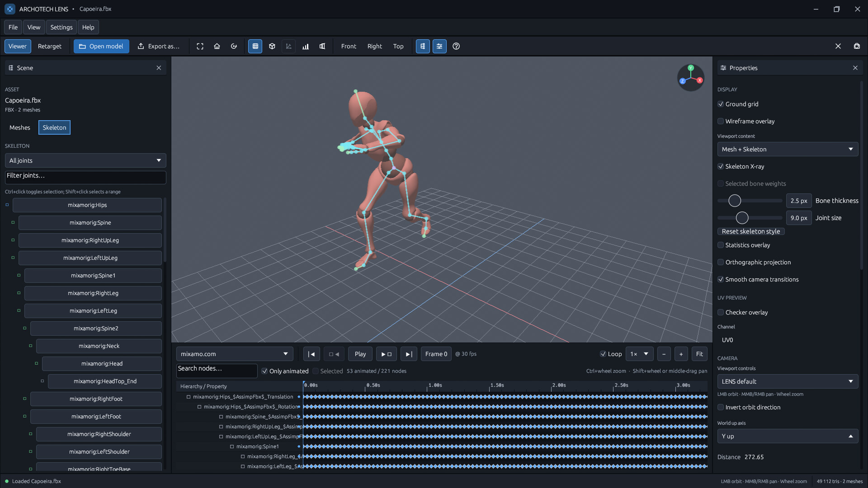
Task: Enable Wireframe overlay checkbox
Action: click(x=721, y=121)
